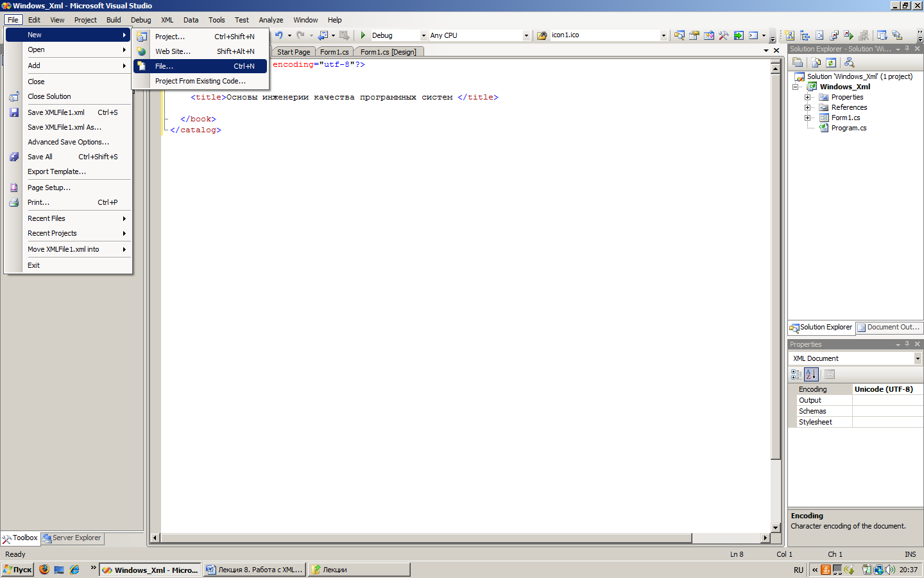
Task: Open Solution Explorer from the main toolbar
Action: click(x=679, y=35)
